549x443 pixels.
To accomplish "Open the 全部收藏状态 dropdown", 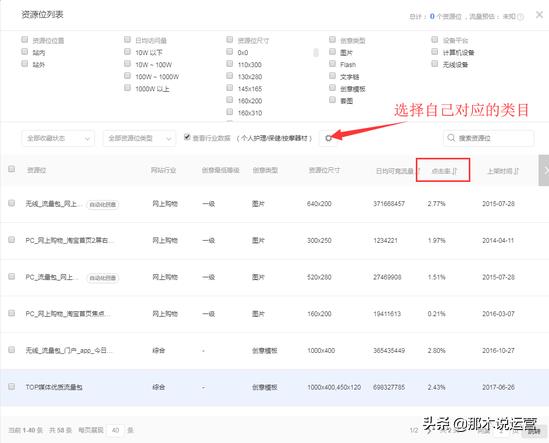I will tap(58, 138).
